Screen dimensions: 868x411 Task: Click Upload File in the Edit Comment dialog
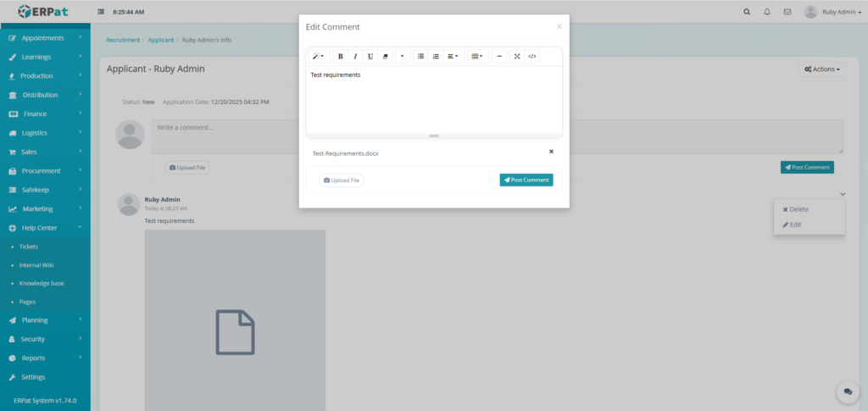[342, 181]
